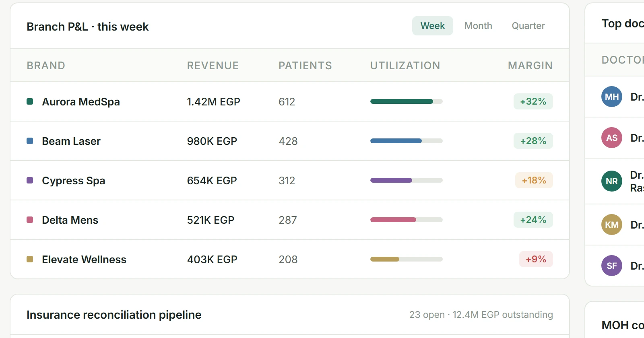Viewport: 644px width, 338px height.
Task: Select the Beam Laser brand name
Action: 71,141
